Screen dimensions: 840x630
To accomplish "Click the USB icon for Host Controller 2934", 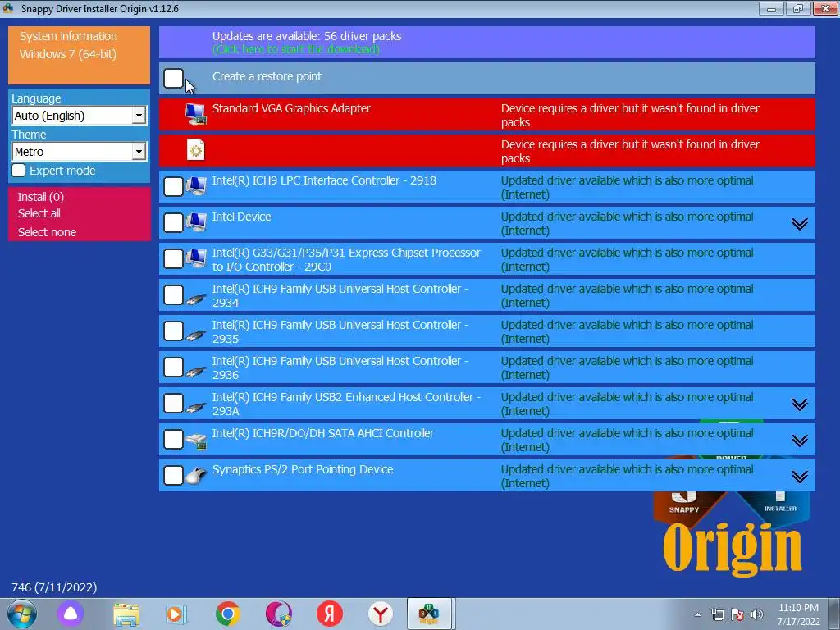I will pyautogui.click(x=196, y=299).
